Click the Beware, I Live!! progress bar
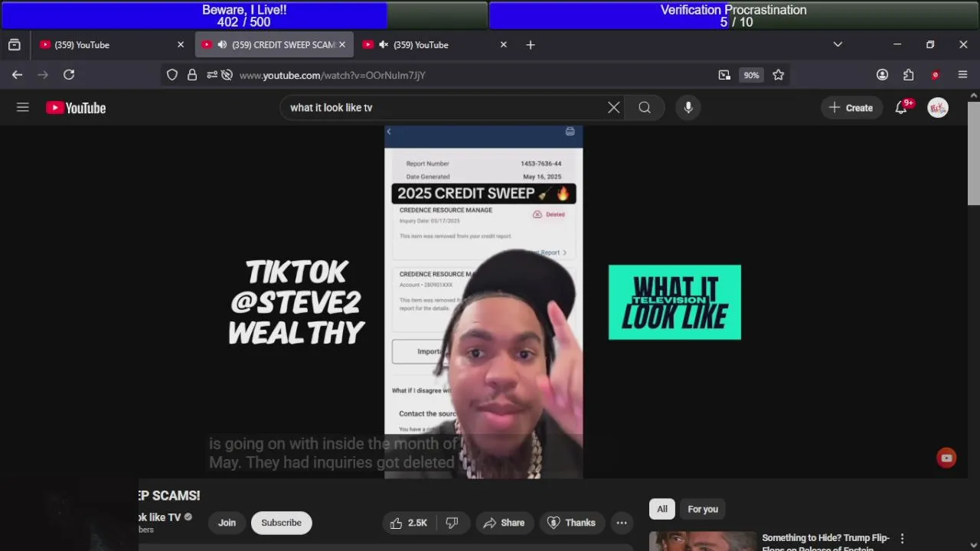The height and width of the screenshot is (551, 980). 243,15
